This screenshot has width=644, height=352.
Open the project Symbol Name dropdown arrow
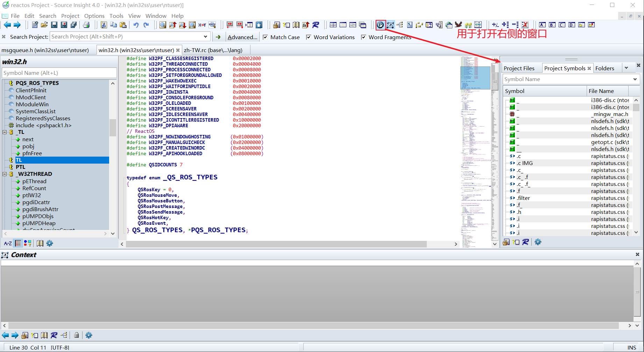click(x=635, y=79)
